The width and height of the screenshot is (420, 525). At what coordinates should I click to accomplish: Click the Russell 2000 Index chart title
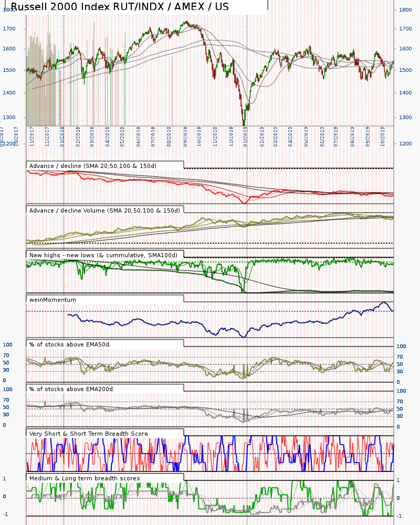[x=120, y=6]
